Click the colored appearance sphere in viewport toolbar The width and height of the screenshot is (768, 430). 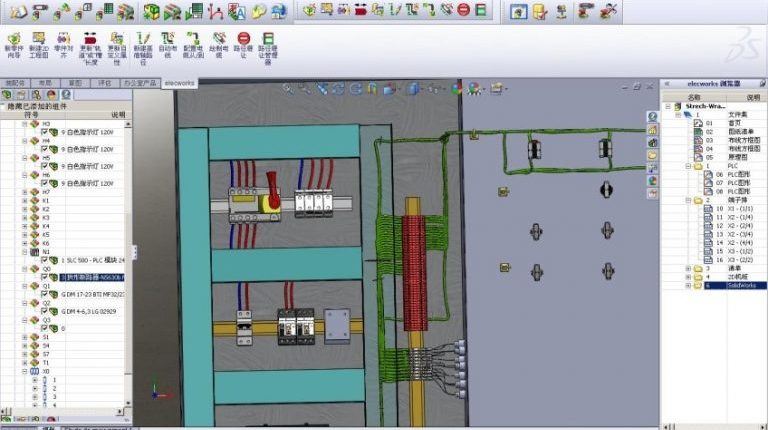coord(456,89)
